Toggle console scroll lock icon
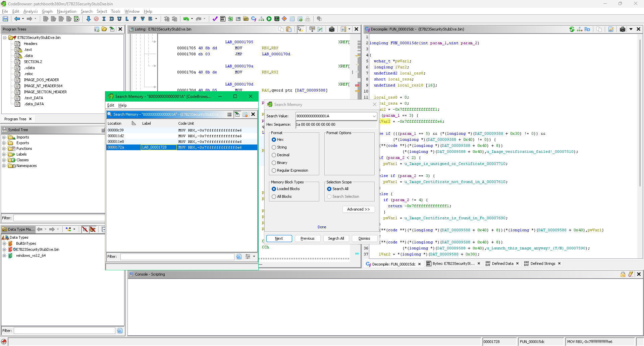644x346 pixels. tap(623, 274)
